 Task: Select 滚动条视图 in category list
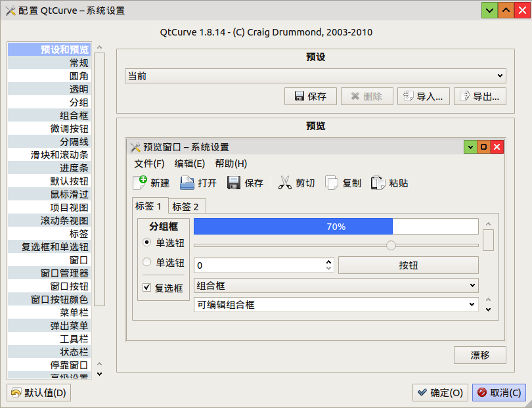click(x=49, y=220)
